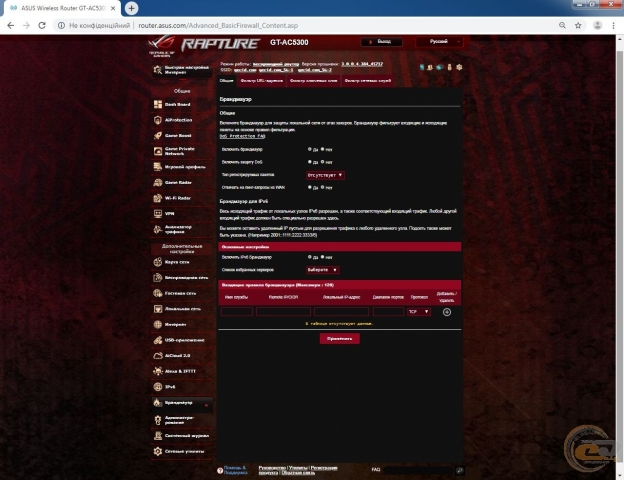This screenshot has width=624, height=480.
Task: Open AiProtection from the sidebar
Action: coord(181,120)
